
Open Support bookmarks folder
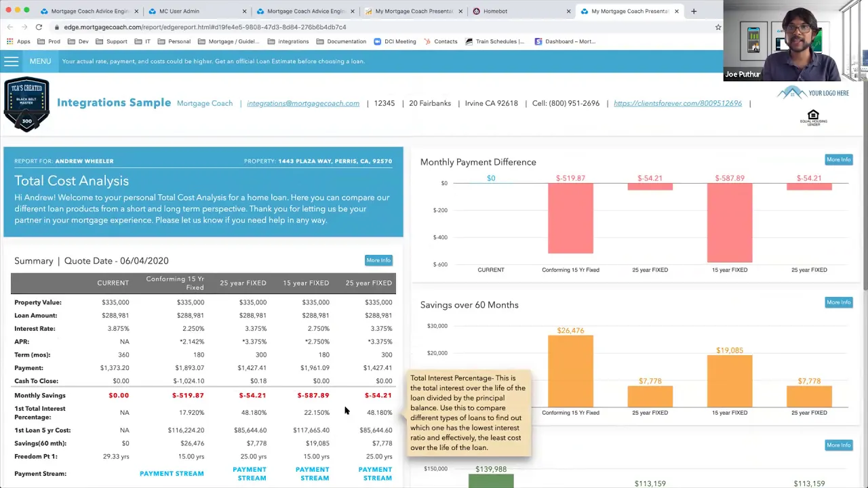click(x=111, y=41)
